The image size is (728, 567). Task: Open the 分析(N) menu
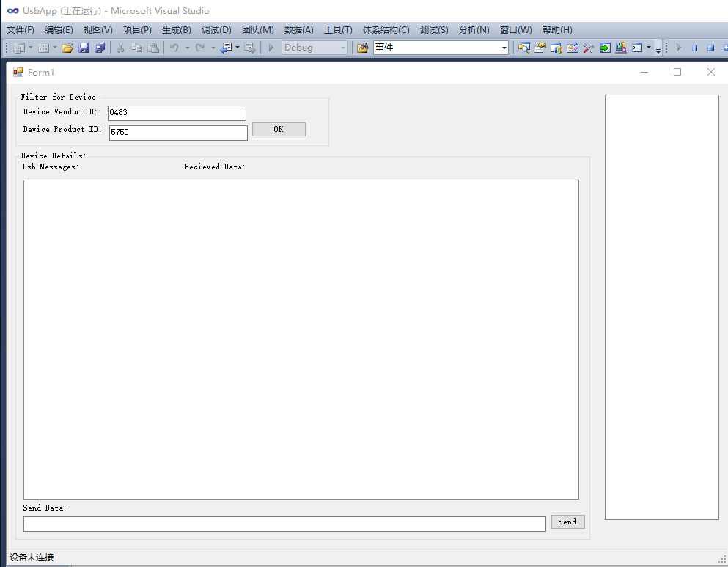(x=474, y=30)
